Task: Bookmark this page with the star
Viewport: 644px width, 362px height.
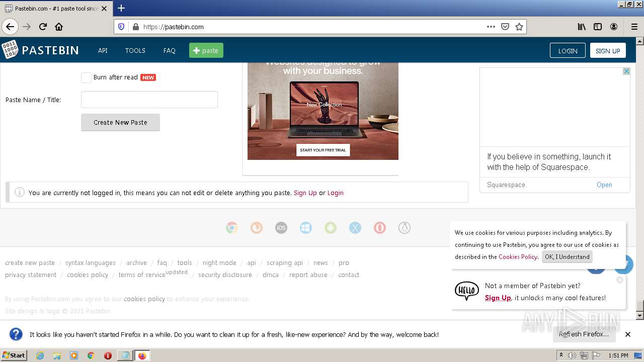Action: coord(519,27)
